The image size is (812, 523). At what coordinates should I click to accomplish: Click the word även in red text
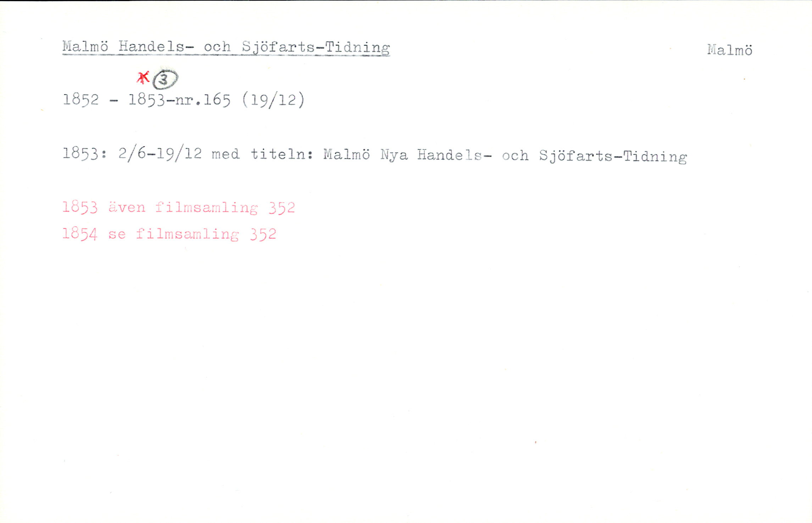[x=127, y=207]
